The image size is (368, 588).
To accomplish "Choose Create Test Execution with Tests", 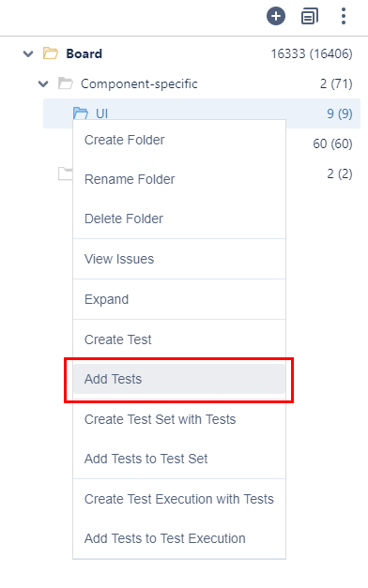I will [179, 499].
